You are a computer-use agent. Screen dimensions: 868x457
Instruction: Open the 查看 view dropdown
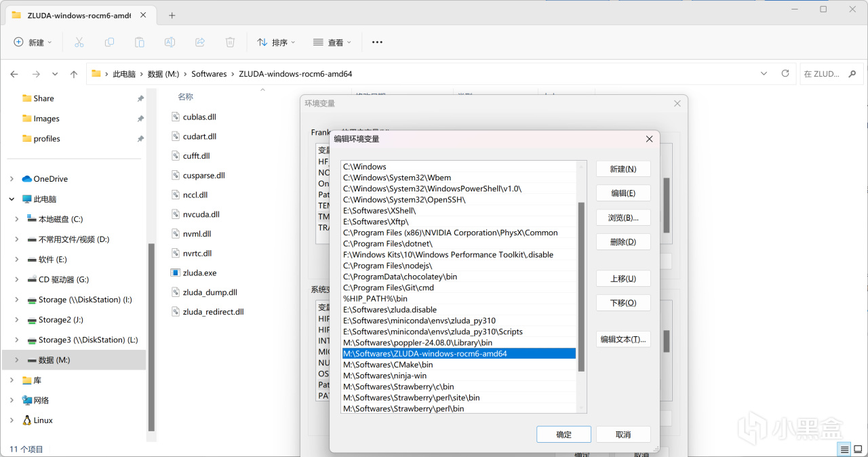332,42
